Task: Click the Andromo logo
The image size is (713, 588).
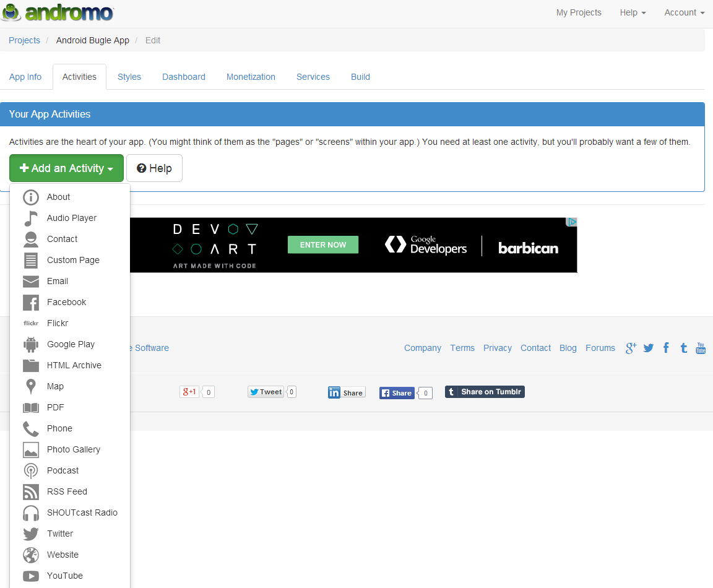Action: [58, 12]
